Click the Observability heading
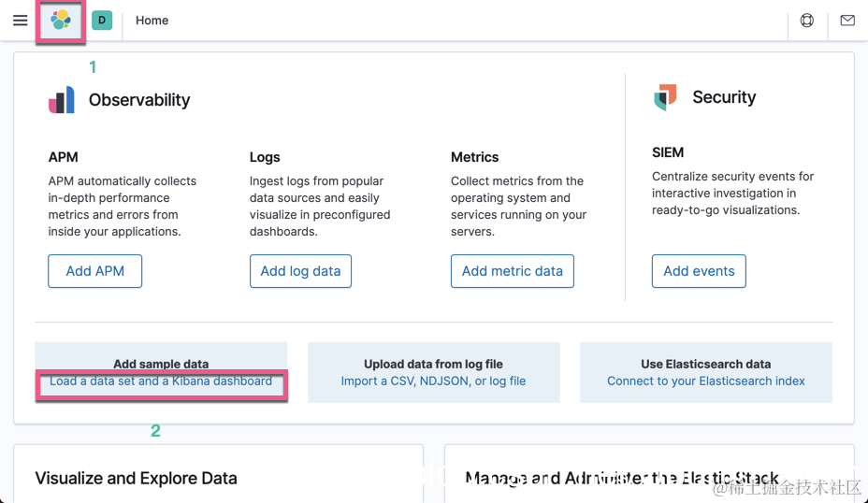Viewport: 868px width, 503px height. [139, 100]
